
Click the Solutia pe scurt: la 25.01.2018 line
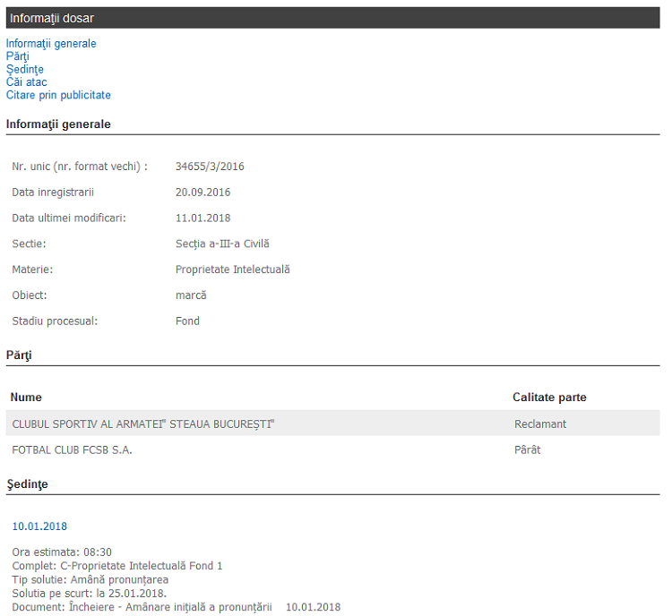pos(90,594)
